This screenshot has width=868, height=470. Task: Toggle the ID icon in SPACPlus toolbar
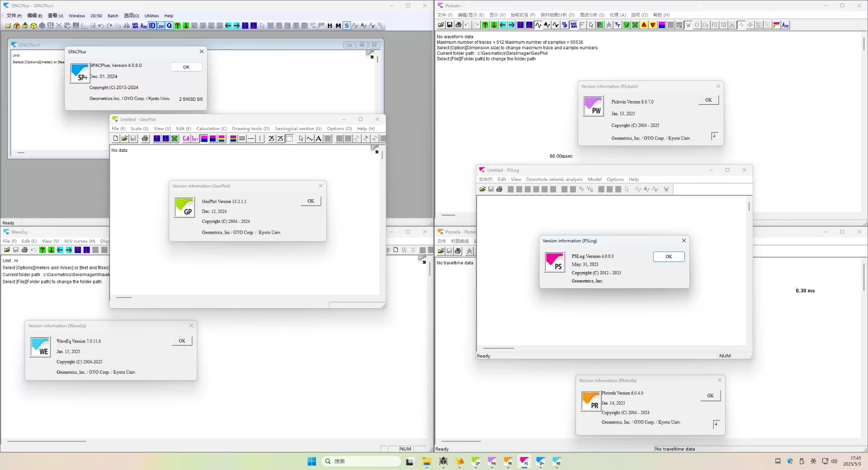pyautogui.click(x=152, y=26)
